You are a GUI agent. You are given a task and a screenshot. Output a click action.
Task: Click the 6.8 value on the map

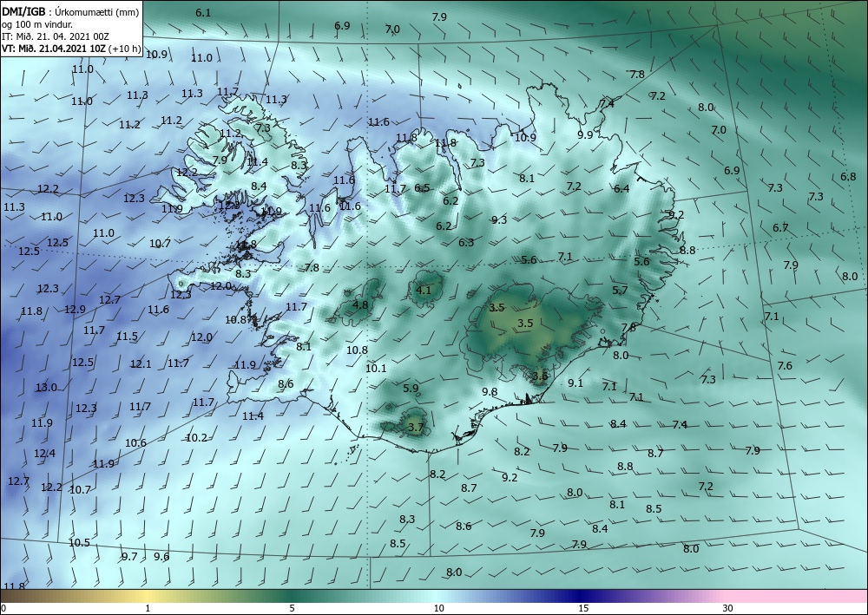(x=848, y=177)
